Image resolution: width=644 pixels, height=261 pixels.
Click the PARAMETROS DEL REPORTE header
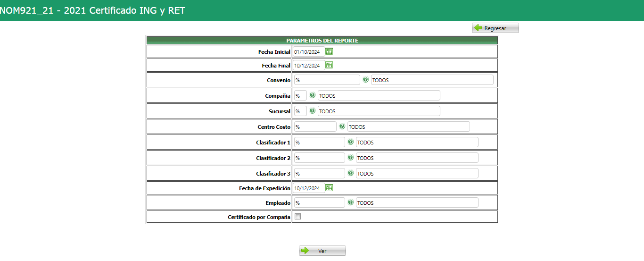click(322, 41)
